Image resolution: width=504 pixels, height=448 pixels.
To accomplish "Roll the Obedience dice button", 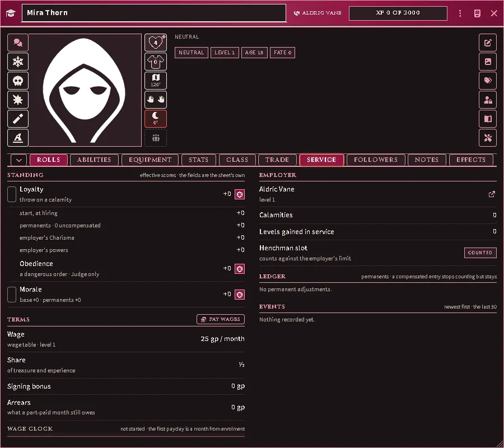I will click(x=240, y=269).
